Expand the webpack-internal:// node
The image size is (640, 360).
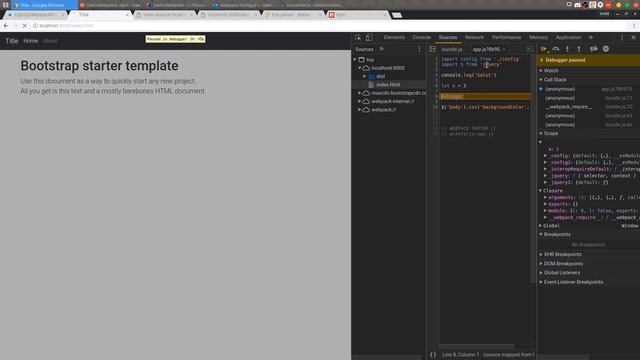[x=360, y=101]
